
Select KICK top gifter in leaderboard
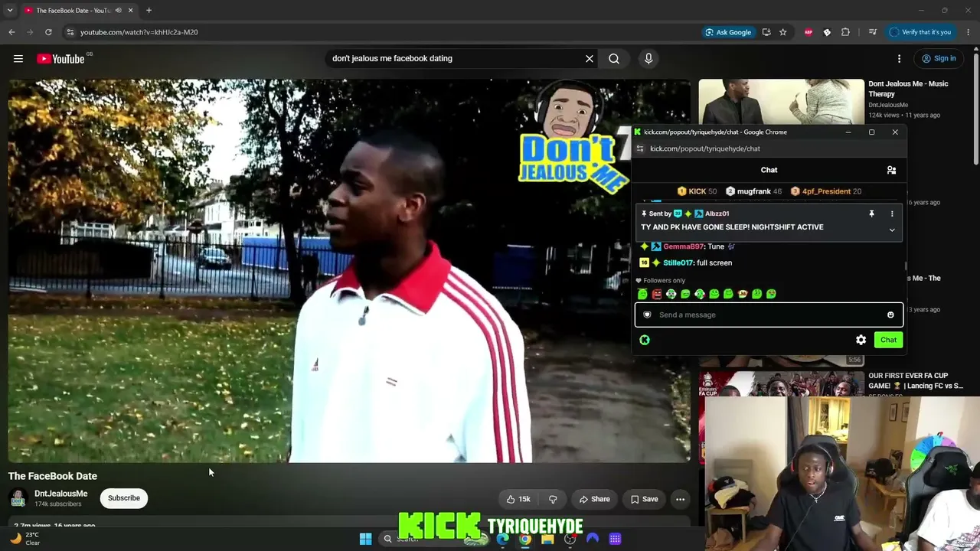(697, 191)
